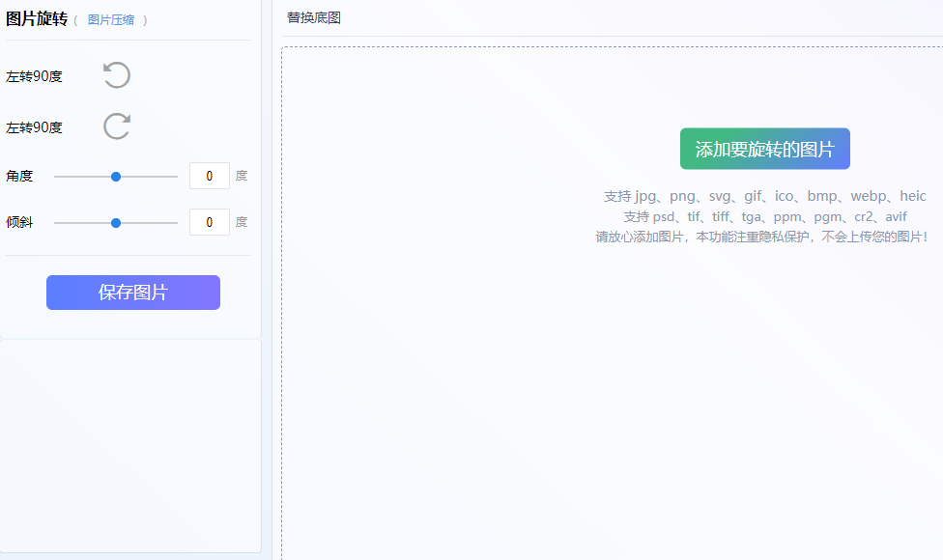Click the left end of the 倾斜 slider track
The width and height of the screenshot is (943, 560).
tap(55, 222)
